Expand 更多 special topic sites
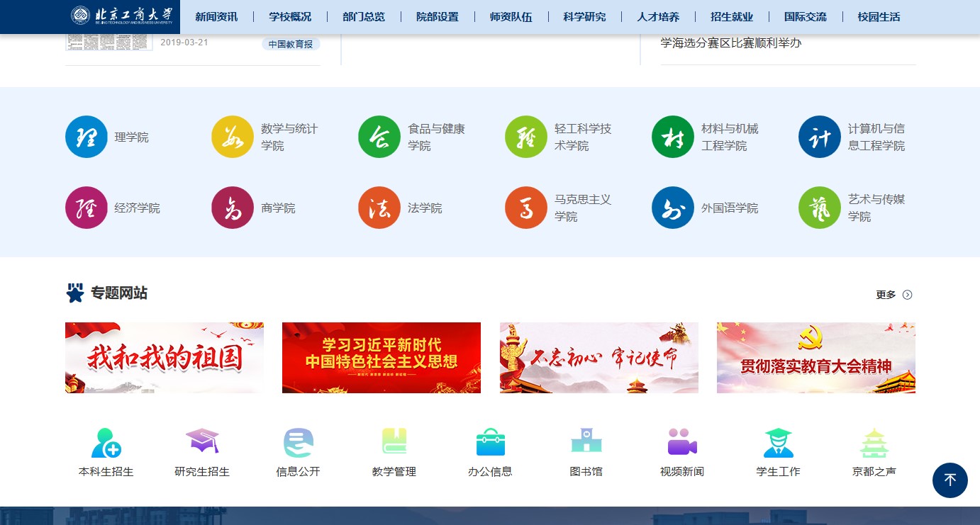Screen dimensions: 980x525 click(x=893, y=295)
